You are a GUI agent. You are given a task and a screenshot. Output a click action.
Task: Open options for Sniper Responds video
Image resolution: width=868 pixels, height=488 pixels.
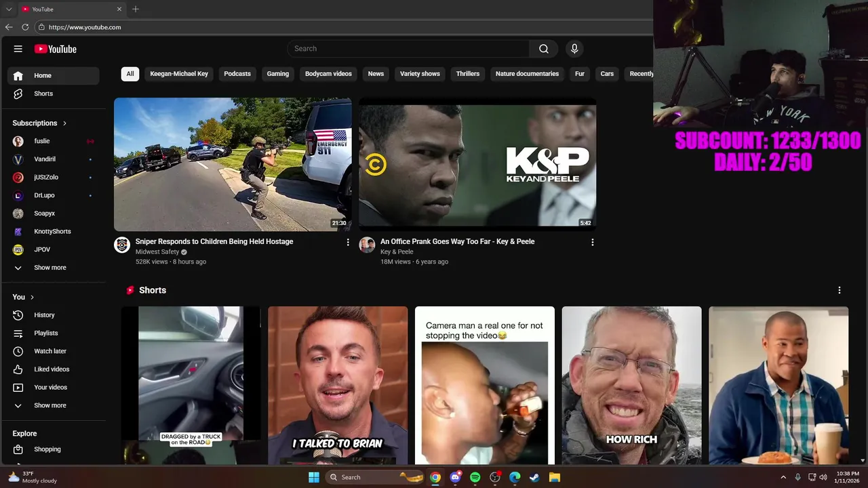coord(348,242)
